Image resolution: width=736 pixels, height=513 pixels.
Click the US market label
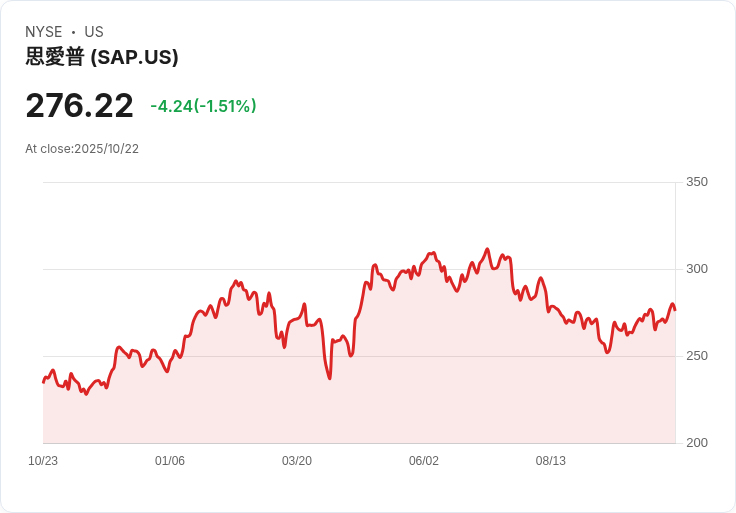click(93, 32)
